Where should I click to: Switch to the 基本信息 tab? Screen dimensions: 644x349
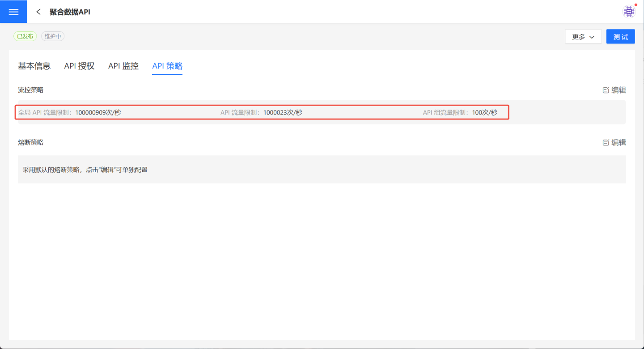[x=34, y=66]
